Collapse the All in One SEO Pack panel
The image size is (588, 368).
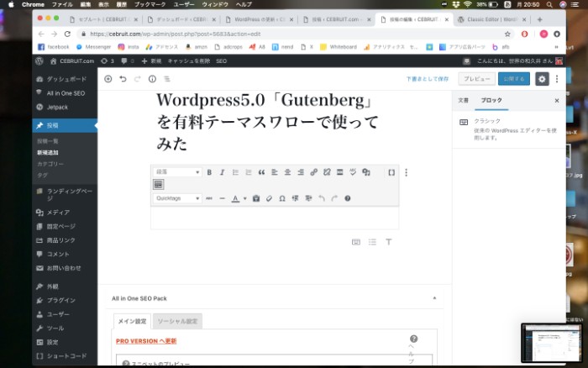[x=434, y=298]
